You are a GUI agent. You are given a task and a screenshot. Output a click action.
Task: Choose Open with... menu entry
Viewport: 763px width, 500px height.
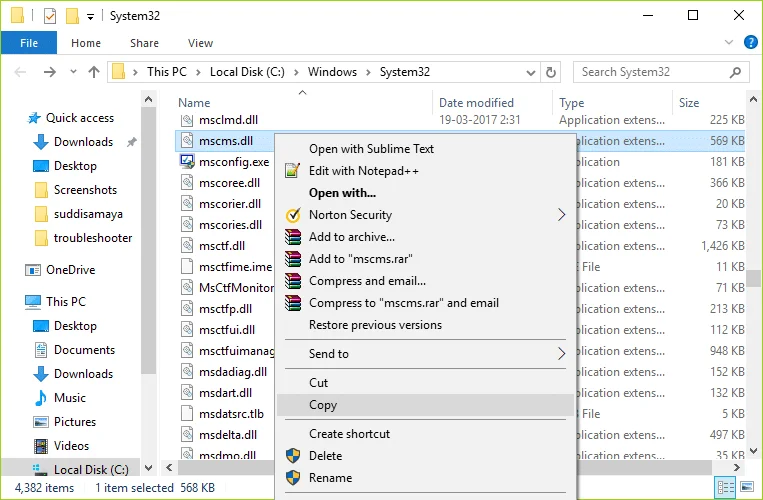point(425,193)
